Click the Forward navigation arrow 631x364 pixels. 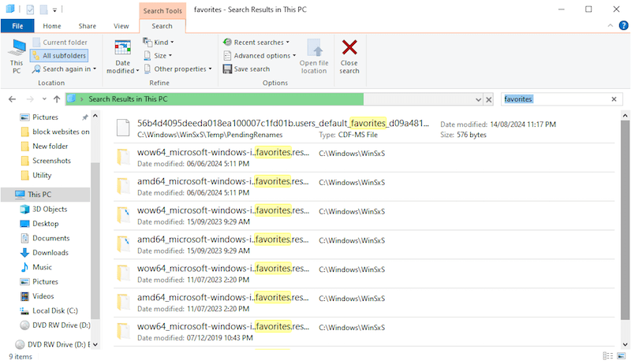[30, 99]
